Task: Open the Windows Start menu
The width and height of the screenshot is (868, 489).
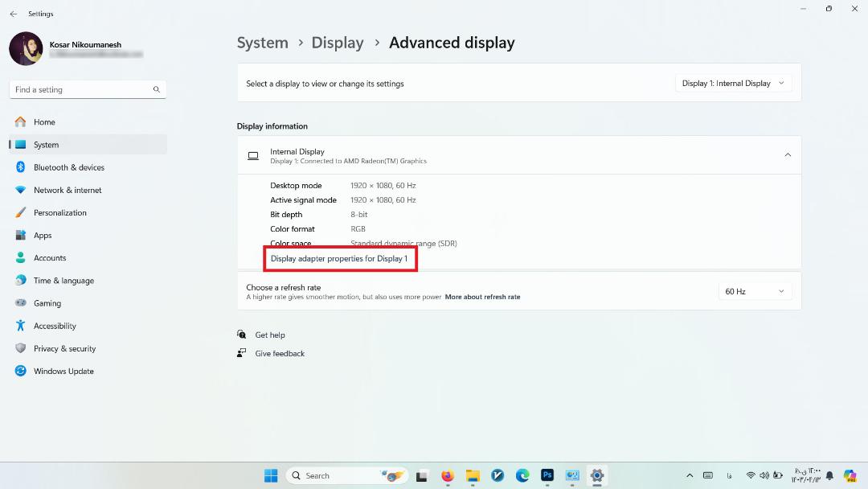Action: point(271,475)
